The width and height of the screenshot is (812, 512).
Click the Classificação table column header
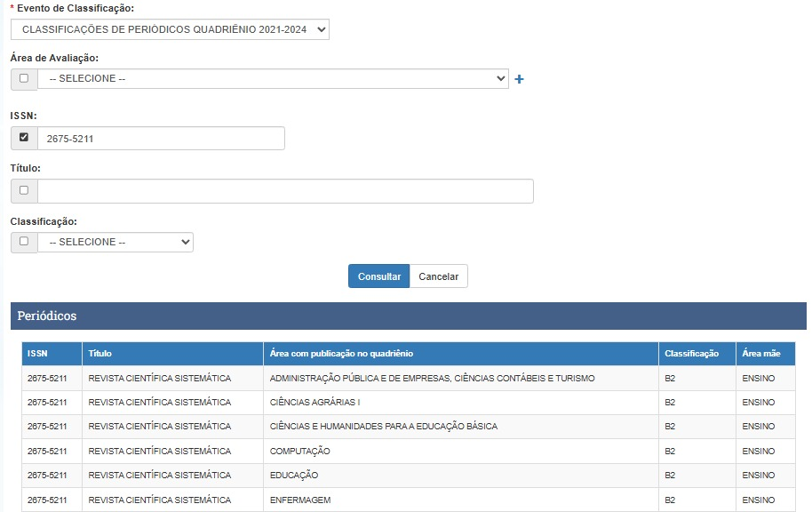[697, 354]
